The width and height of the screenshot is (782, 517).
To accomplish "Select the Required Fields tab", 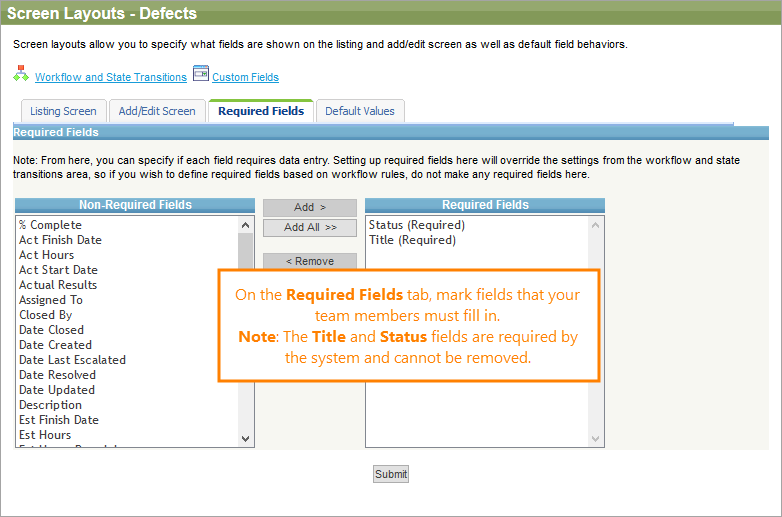I will tap(261, 111).
